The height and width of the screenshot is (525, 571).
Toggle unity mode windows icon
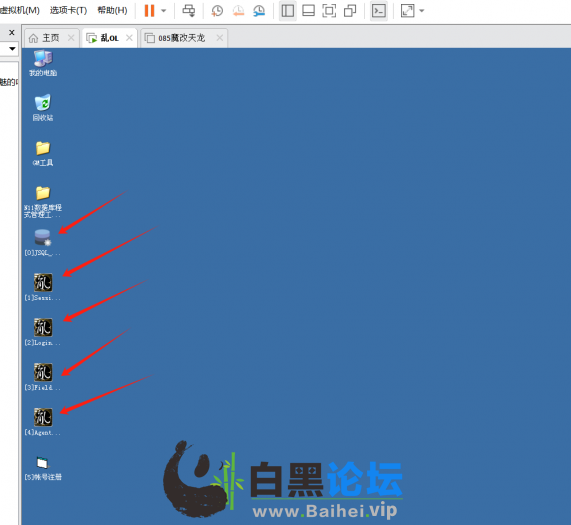(350, 11)
